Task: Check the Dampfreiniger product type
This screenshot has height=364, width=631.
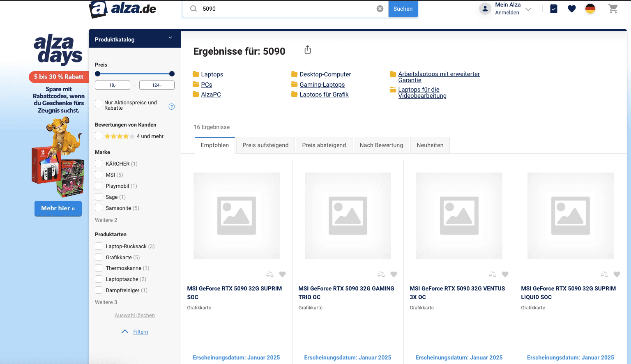Action: point(99,290)
